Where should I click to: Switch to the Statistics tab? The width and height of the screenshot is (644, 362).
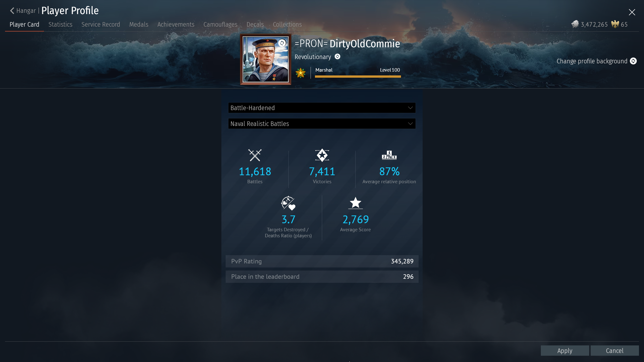60,24
